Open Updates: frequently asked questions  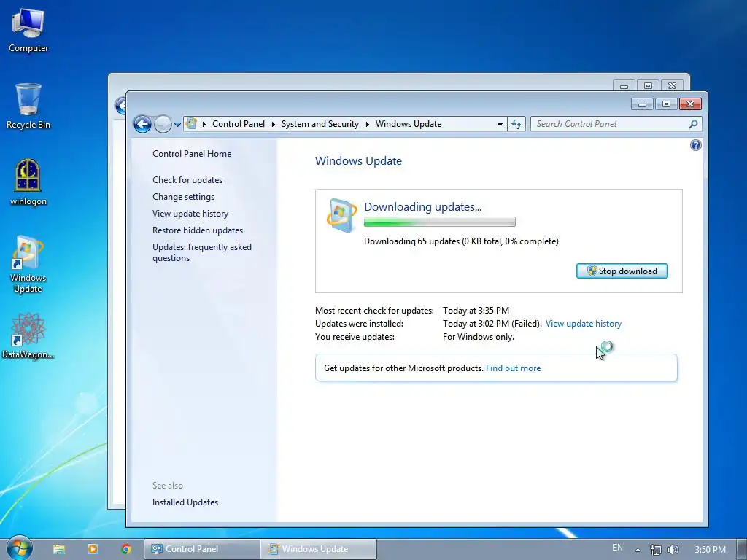pos(202,252)
